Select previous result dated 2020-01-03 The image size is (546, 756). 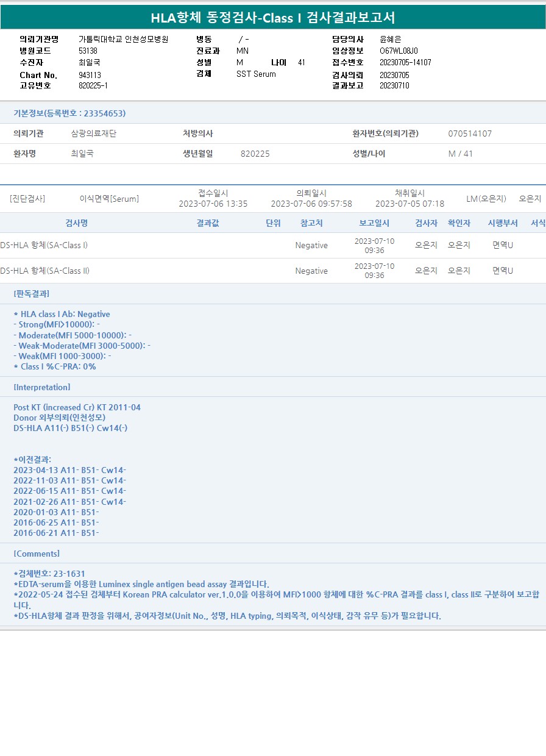click(56, 512)
